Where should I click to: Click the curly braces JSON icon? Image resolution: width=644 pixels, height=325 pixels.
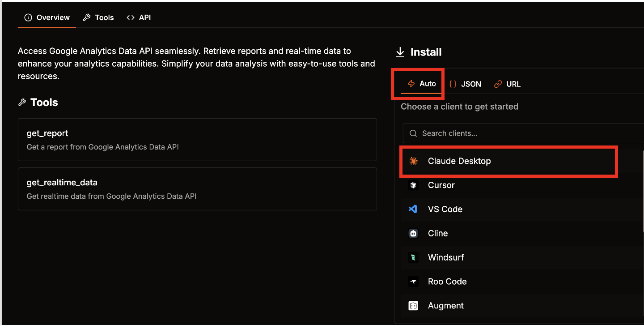click(x=453, y=84)
